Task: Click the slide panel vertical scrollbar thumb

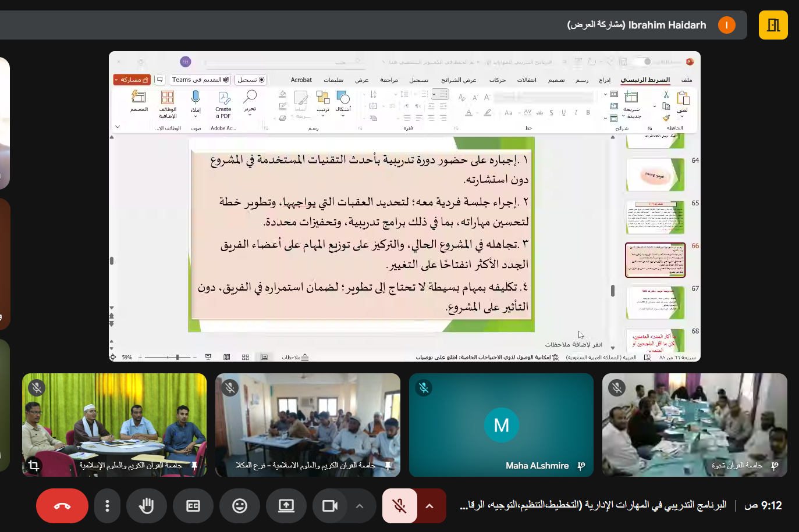Action: [613, 290]
